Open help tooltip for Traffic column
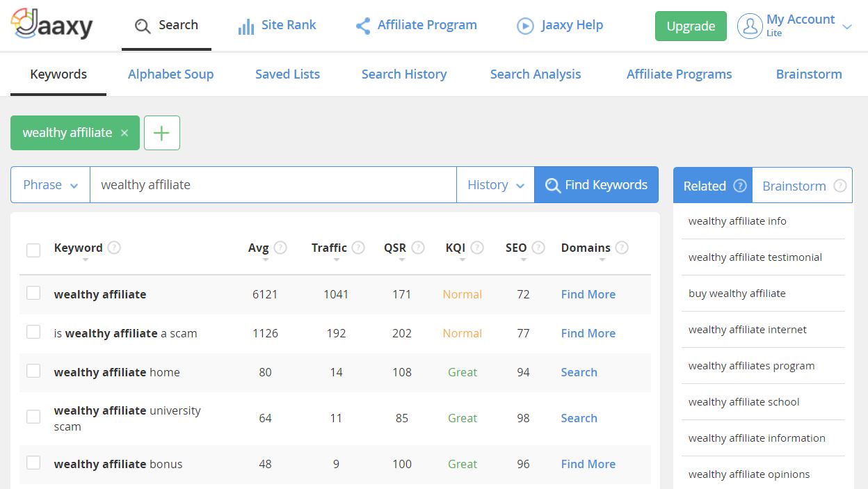This screenshot has width=868, height=489. coord(358,247)
